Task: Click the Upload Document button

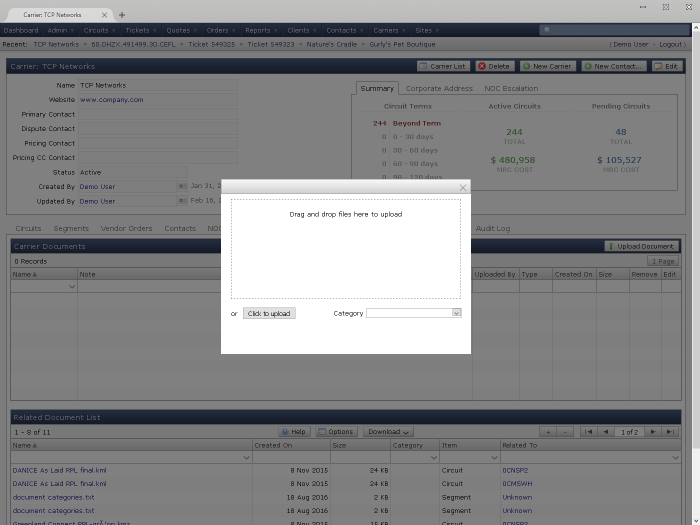Action: 642,246
